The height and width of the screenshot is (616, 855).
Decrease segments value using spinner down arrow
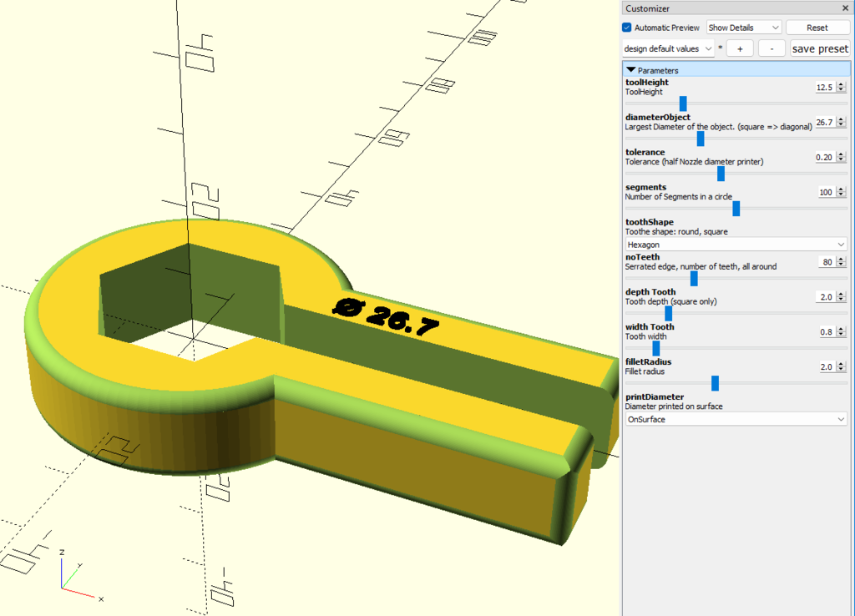[842, 195]
